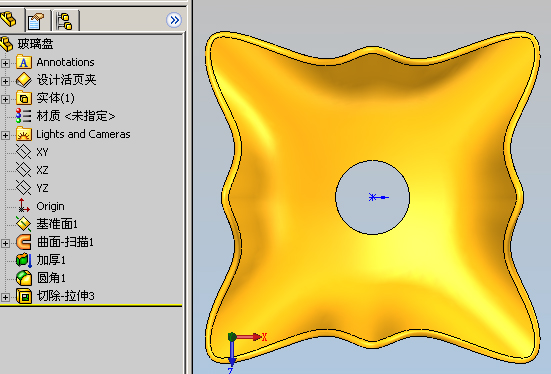Click the 设计活页夹 label
Screen dimensions: 551x374
pos(66,80)
